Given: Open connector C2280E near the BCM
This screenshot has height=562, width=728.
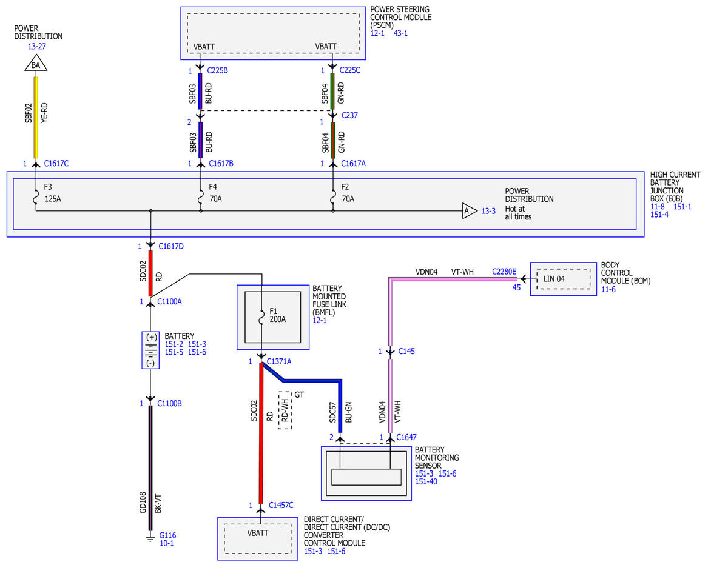Looking at the screenshot, I should 504,272.
